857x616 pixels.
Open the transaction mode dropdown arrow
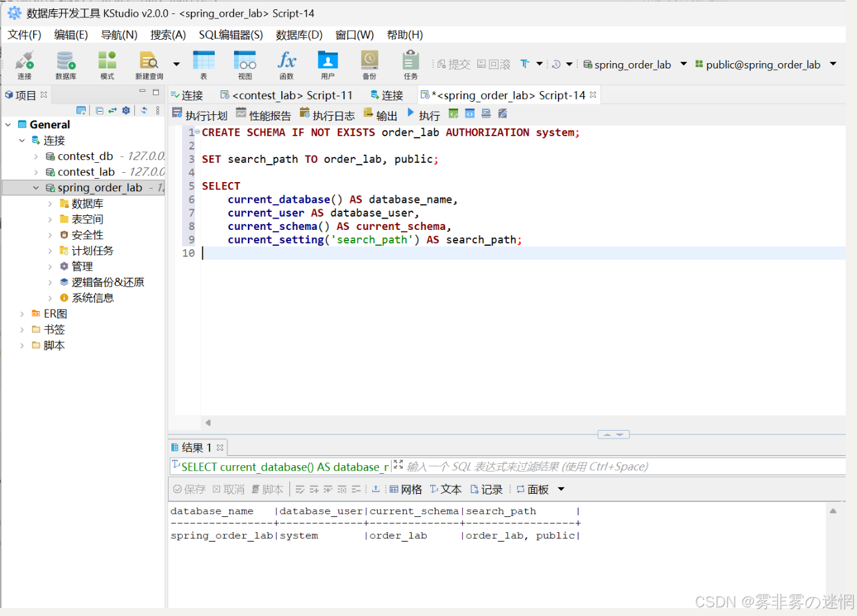pos(539,64)
